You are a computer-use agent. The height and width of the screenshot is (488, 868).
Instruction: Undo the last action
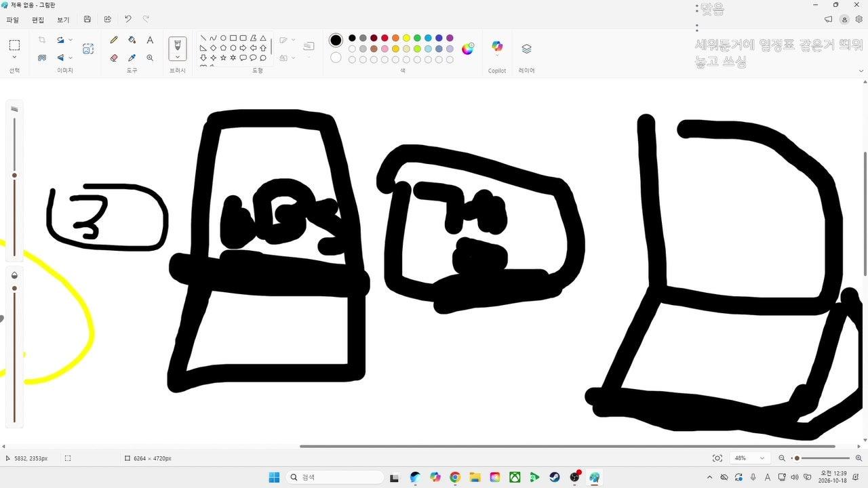coord(127,20)
